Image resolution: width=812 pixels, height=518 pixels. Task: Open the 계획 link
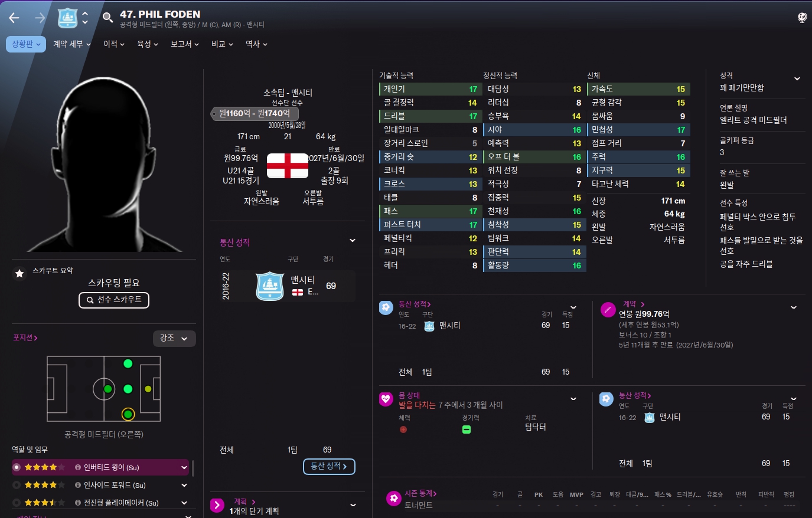click(244, 501)
